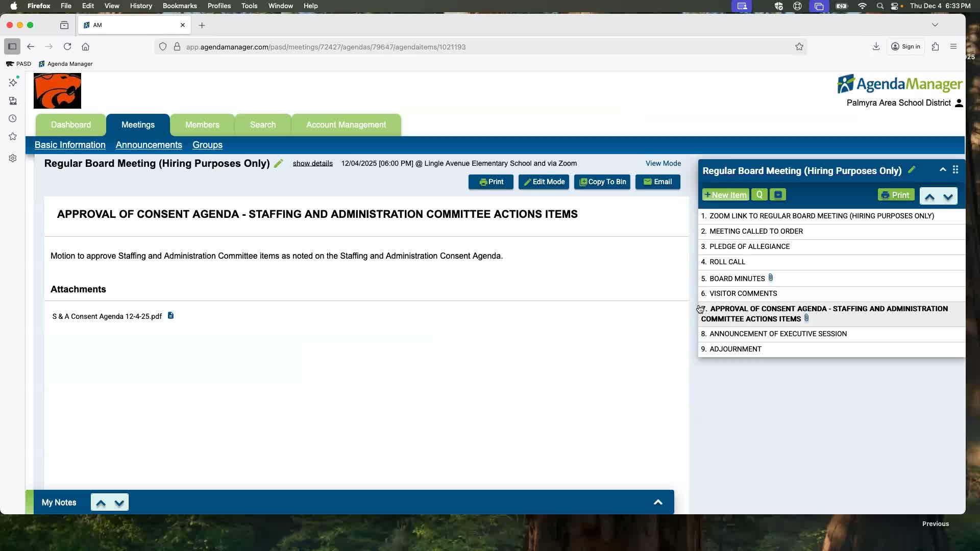Screen dimensions: 980x551
Task: Open the bin icon next to Q
Action: click(x=778, y=195)
